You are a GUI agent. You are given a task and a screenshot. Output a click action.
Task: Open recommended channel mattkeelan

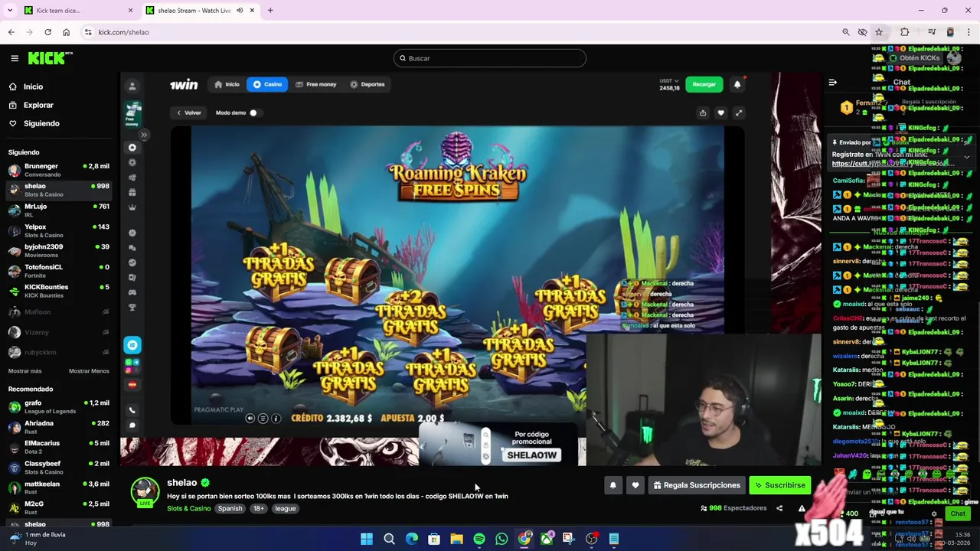click(59, 487)
